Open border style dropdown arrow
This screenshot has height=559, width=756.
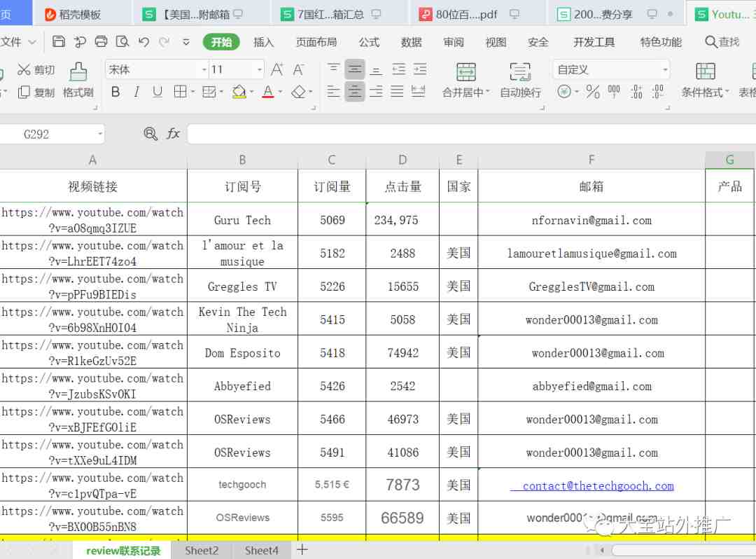[x=192, y=91]
